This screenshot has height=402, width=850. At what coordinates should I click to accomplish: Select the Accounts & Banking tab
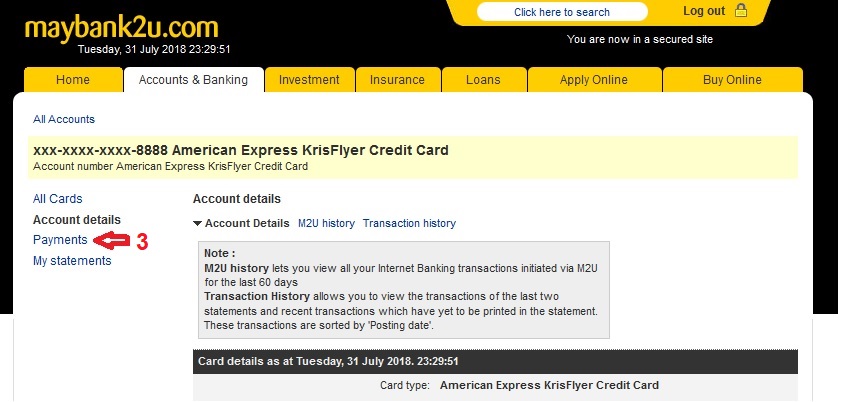[193, 80]
